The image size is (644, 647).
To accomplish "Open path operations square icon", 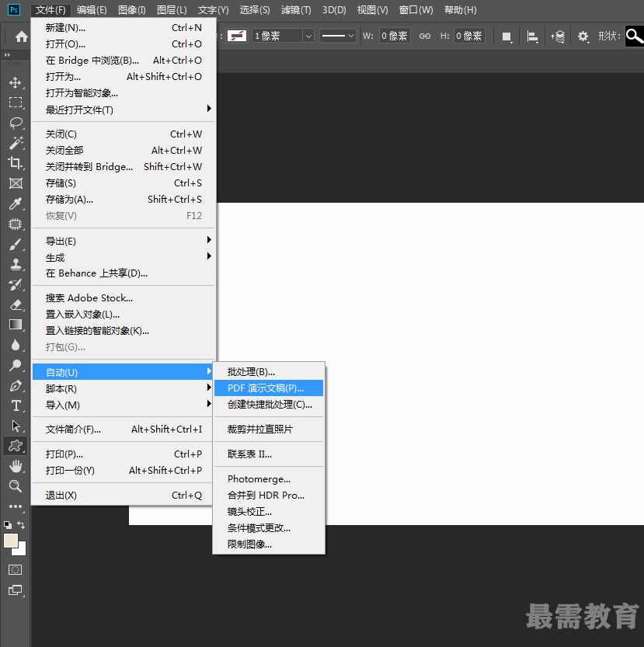I will coord(507,37).
